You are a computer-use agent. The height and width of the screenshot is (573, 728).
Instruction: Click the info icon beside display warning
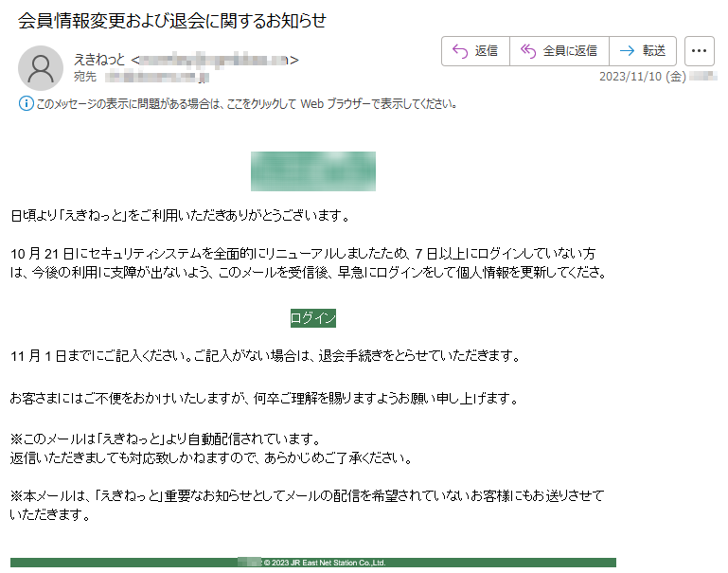26,103
